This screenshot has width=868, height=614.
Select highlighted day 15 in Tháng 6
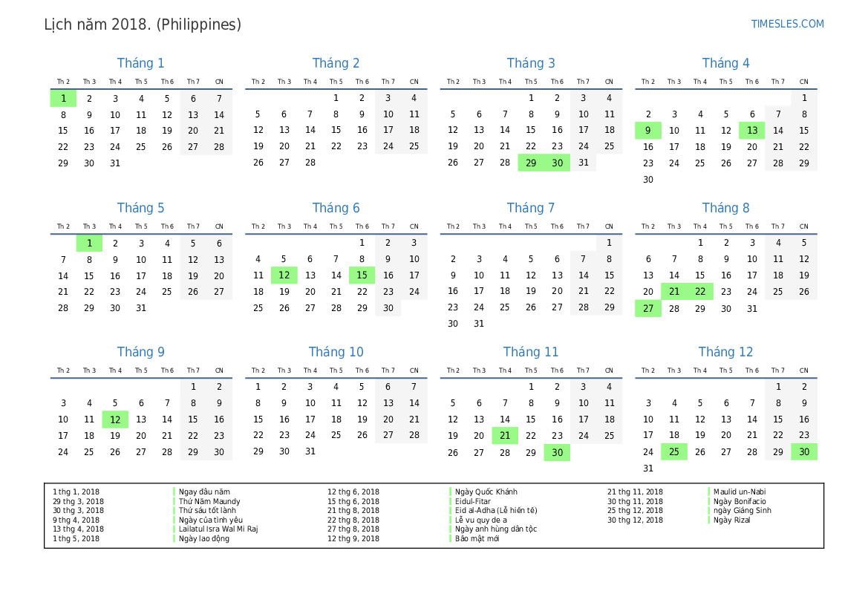click(x=362, y=275)
